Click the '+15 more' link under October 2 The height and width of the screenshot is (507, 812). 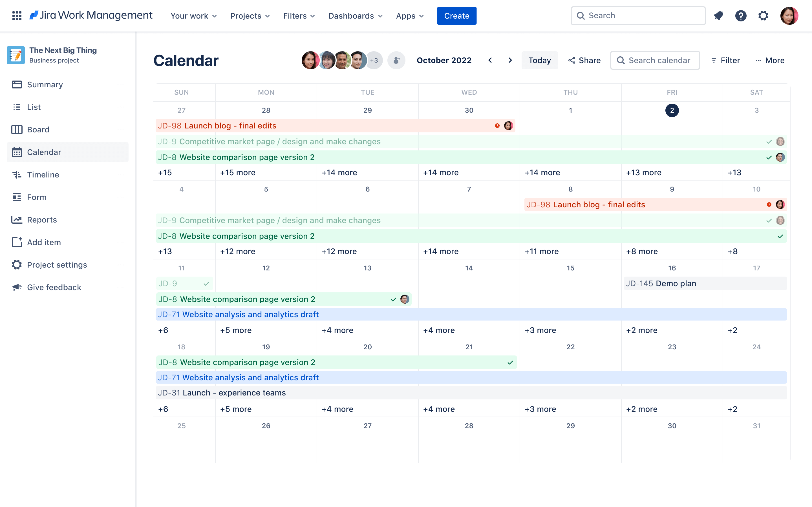point(238,172)
